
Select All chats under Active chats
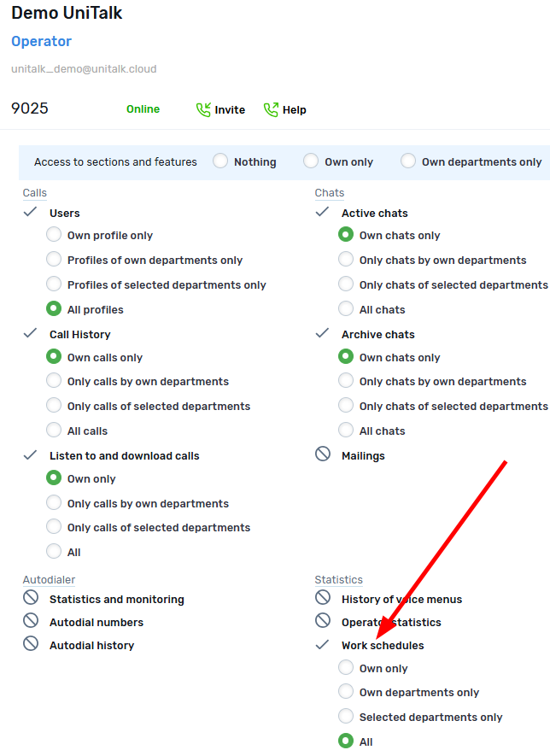[x=346, y=309]
